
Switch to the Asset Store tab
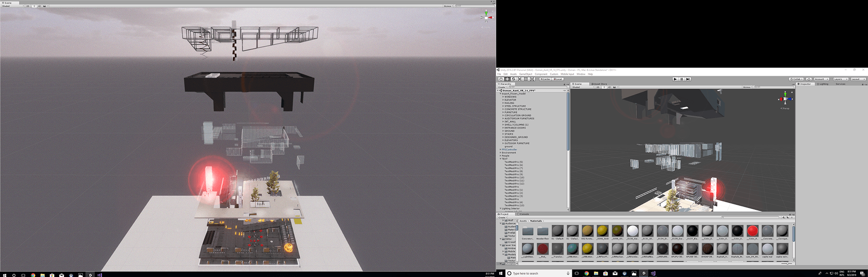pyautogui.click(x=600, y=84)
